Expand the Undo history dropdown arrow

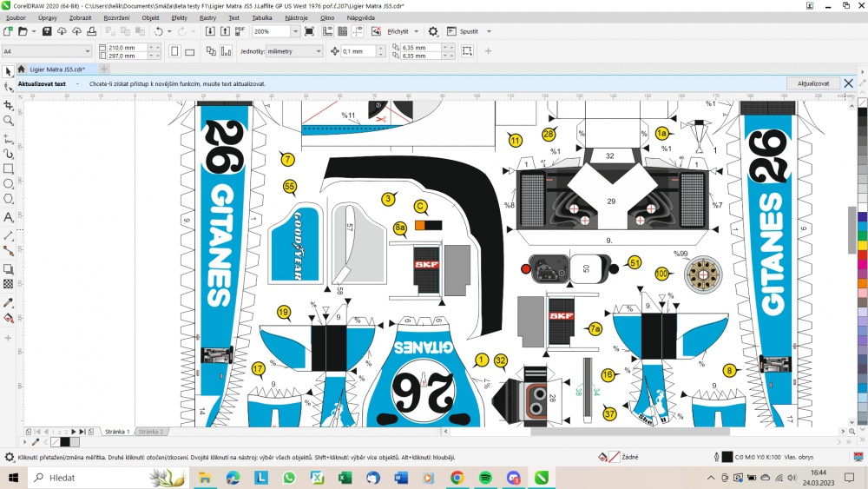click(169, 31)
